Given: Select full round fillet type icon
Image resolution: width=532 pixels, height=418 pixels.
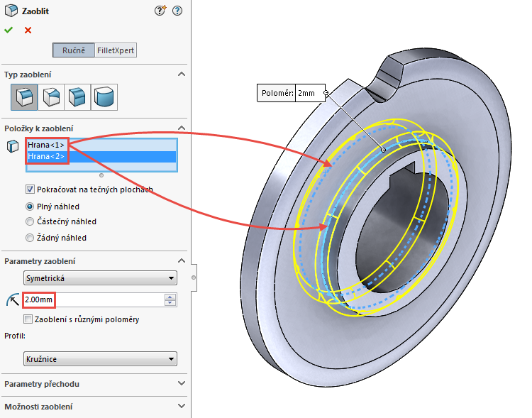Looking at the screenshot, I should (x=104, y=97).
